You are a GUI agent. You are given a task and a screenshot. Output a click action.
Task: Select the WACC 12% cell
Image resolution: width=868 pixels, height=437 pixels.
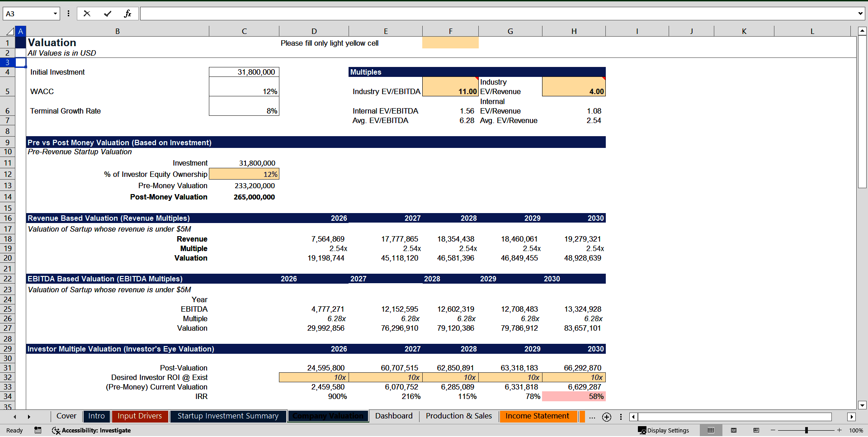pos(244,86)
